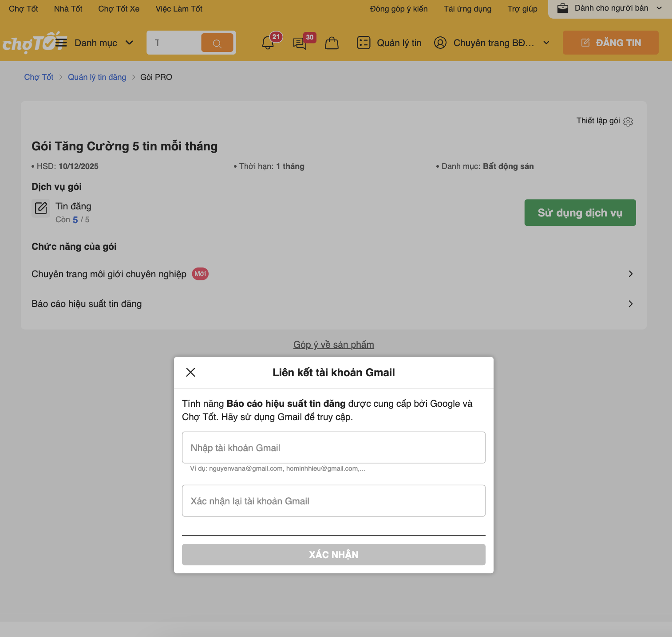Expand the account menu chevron
Image resolution: width=672 pixels, height=637 pixels.
(x=546, y=43)
